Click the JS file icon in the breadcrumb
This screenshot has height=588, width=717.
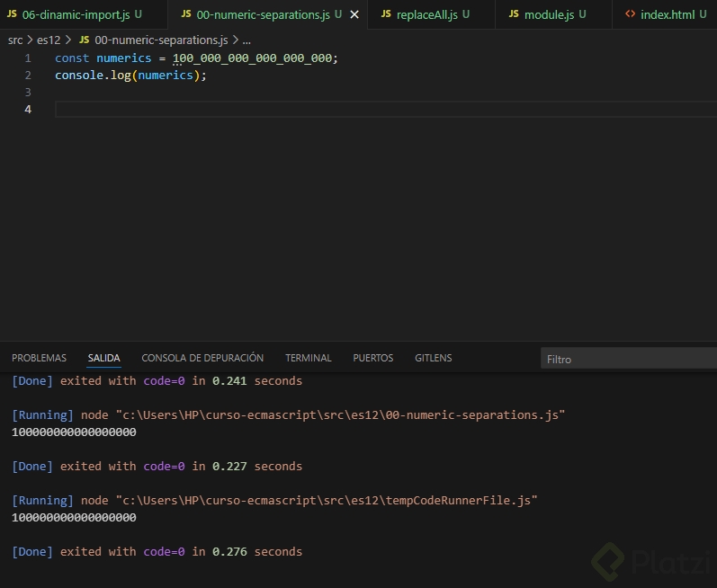point(84,40)
